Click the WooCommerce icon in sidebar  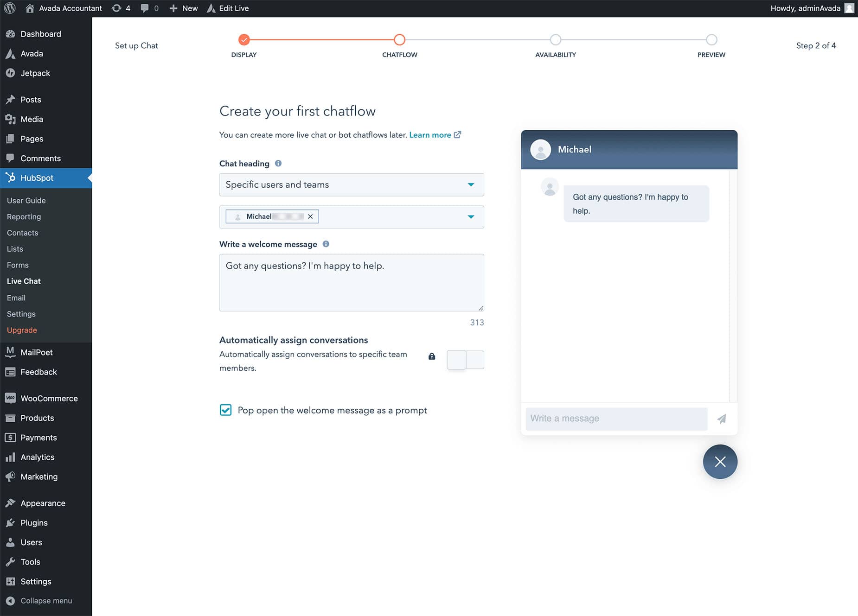click(10, 398)
